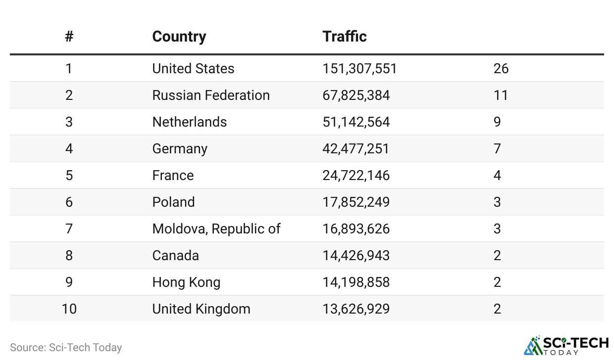Select the 13,626,929 traffic value
This screenshot has height=364, width=614.
(x=356, y=309)
